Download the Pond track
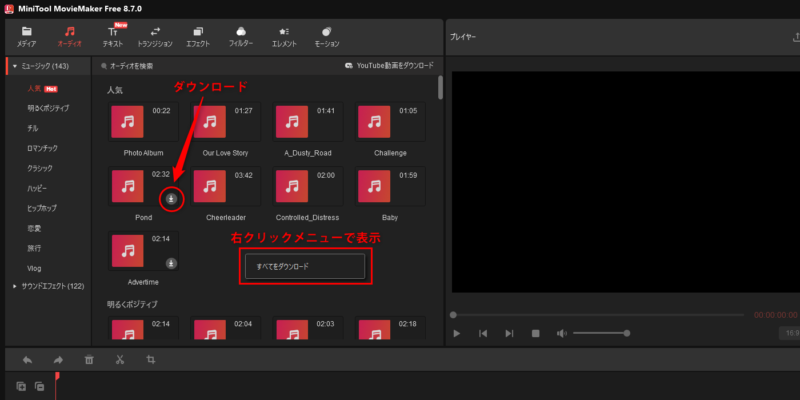Image resolution: width=800 pixels, height=400 pixels. (x=171, y=199)
